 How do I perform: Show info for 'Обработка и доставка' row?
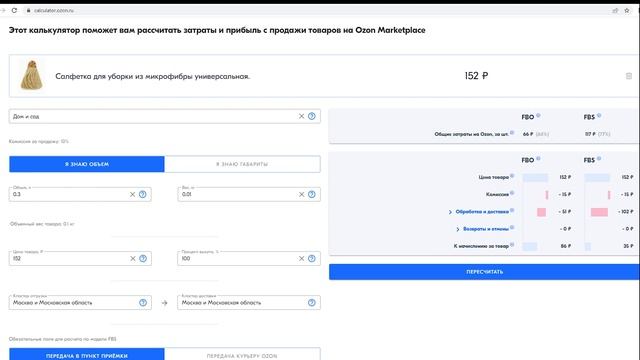coord(512,210)
